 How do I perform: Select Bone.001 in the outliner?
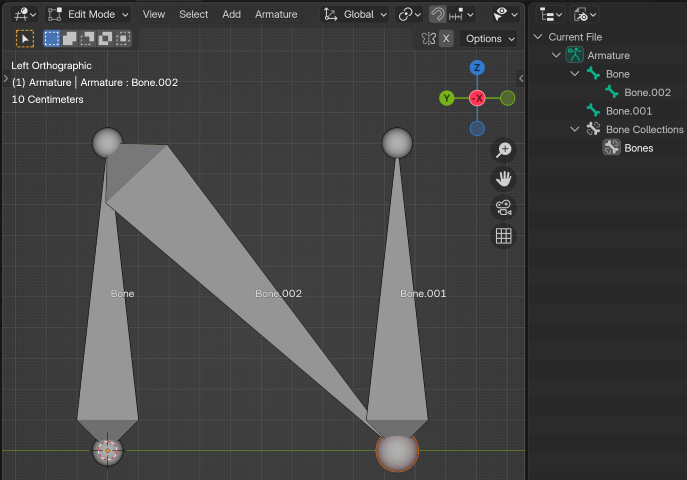tap(629, 111)
